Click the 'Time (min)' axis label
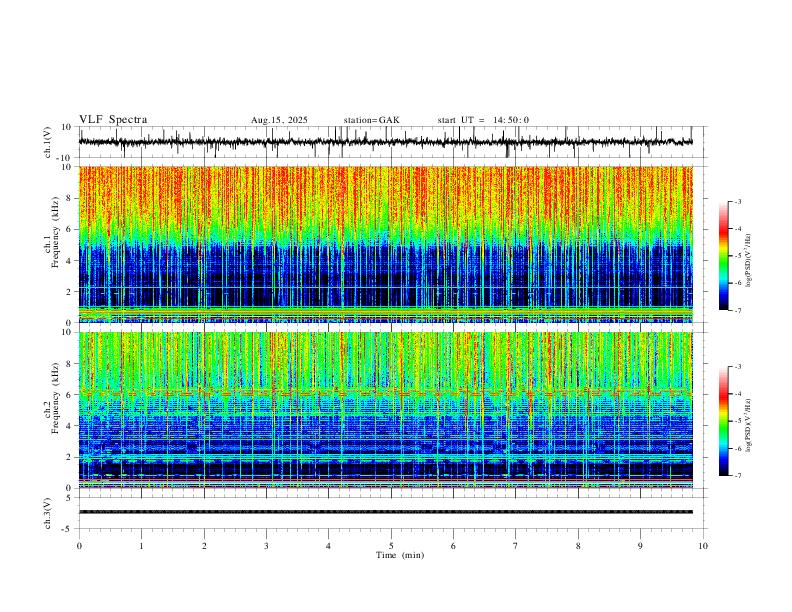The height and width of the screenshot is (612, 792). [400, 555]
